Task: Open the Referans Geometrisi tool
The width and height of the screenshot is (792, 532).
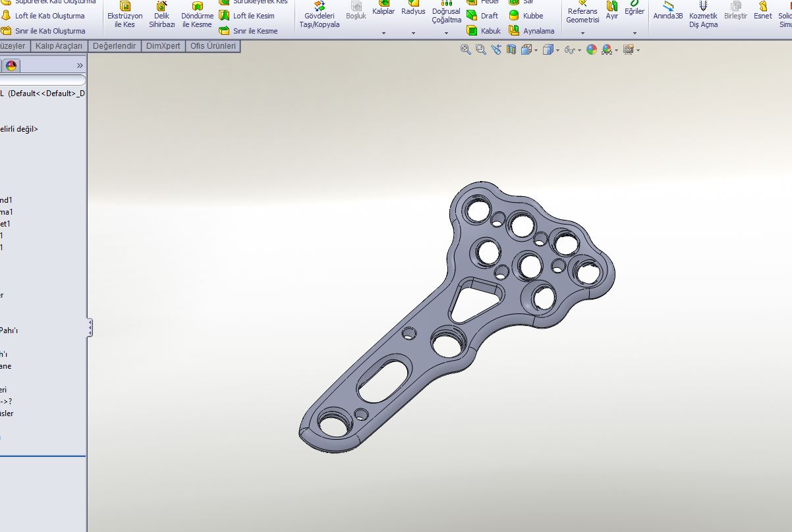Action: 582,11
